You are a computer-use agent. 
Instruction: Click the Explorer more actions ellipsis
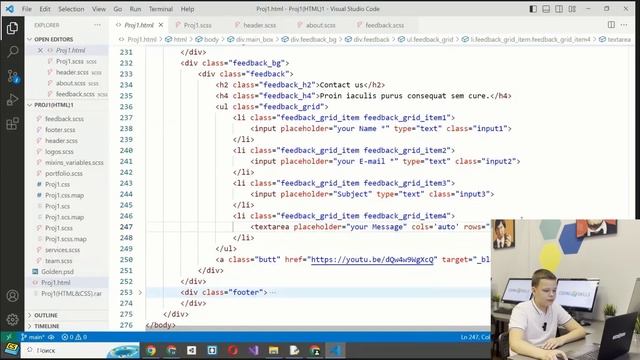(x=97, y=25)
